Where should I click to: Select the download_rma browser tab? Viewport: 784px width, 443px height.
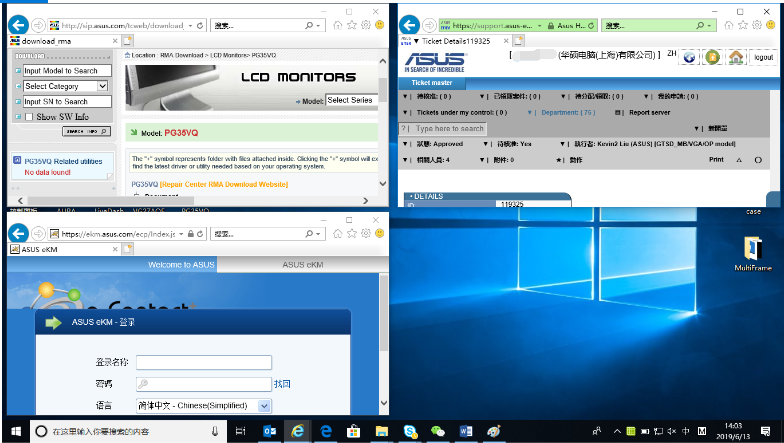pyautogui.click(x=64, y=40)
